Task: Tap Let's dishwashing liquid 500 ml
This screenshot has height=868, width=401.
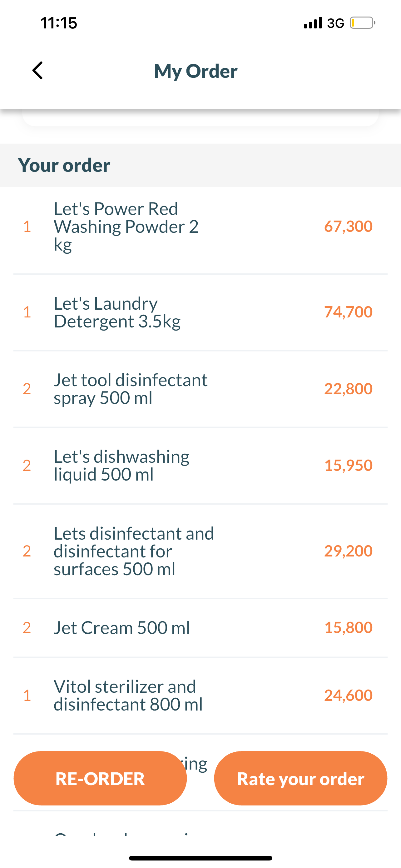Action: (121, 465)
